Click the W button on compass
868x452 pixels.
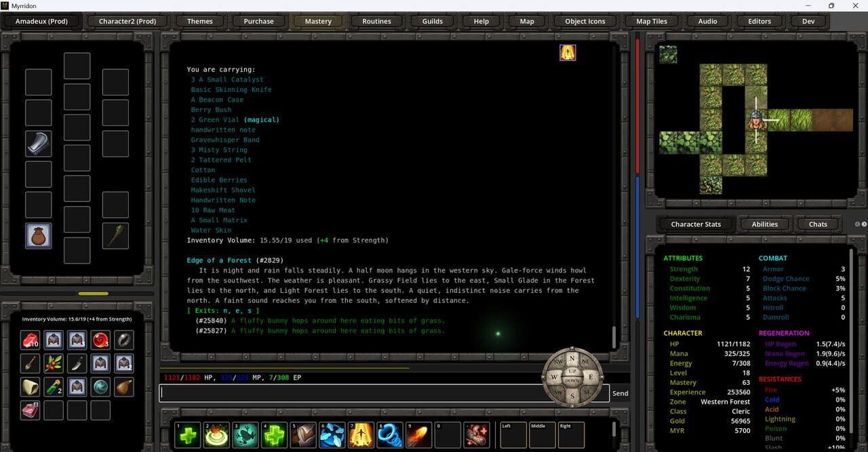(x=553, y=377)
